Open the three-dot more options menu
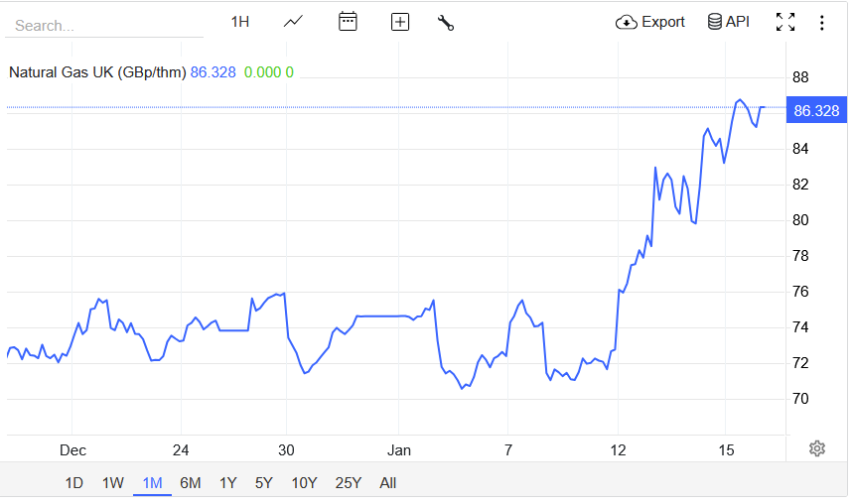 821,22
